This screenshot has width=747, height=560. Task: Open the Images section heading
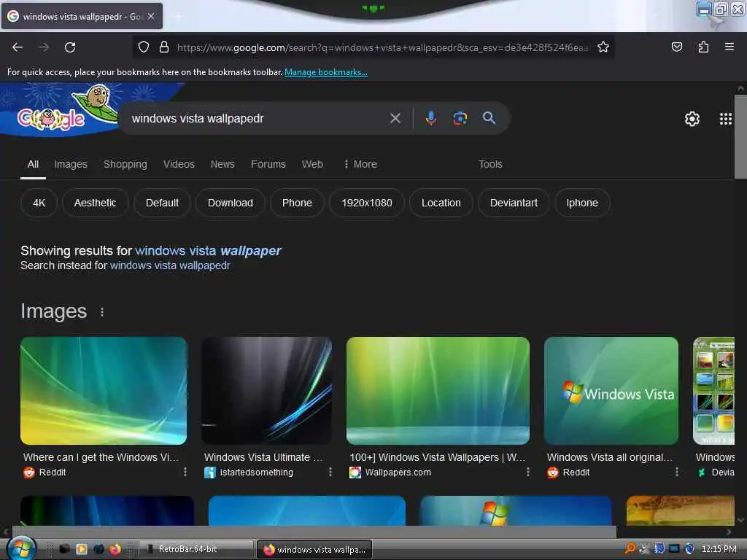53,311
